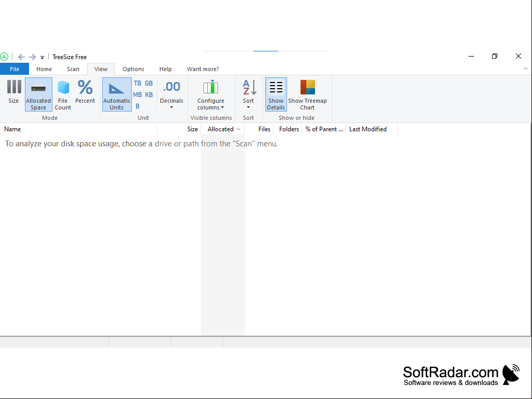
Task: Click the forward navigation arrow
Action: click(x=32, y=57)
